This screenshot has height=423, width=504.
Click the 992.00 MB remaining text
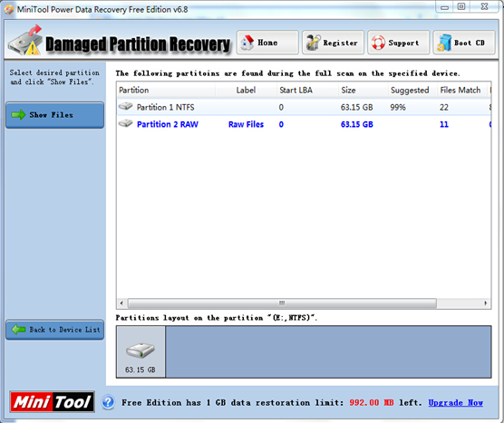tap(372, 402)
